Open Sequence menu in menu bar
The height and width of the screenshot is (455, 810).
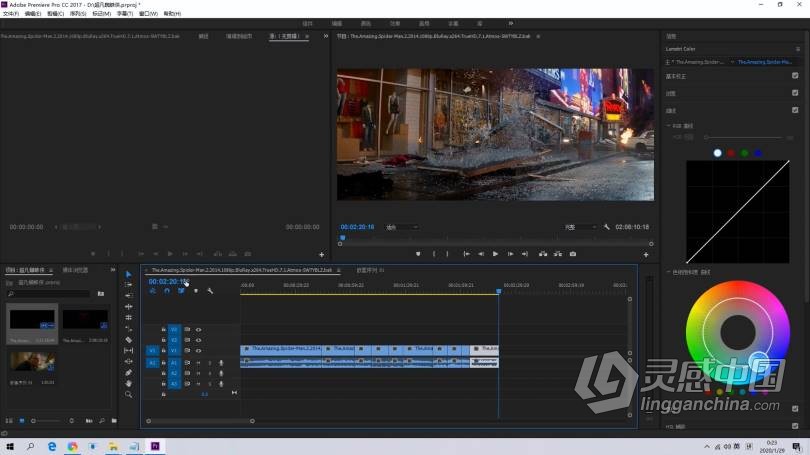click(x=78, y=14)
